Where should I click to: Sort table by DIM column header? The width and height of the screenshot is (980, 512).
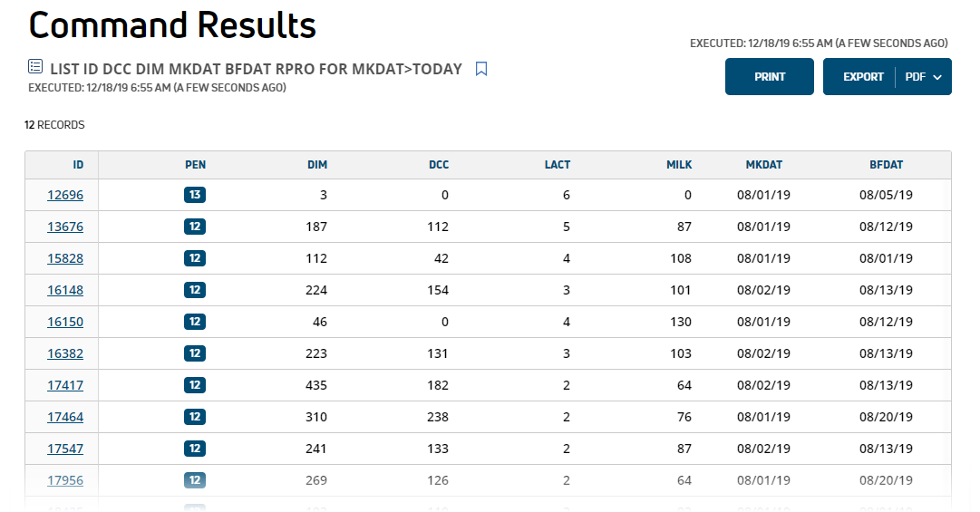(x=317, y=165)
